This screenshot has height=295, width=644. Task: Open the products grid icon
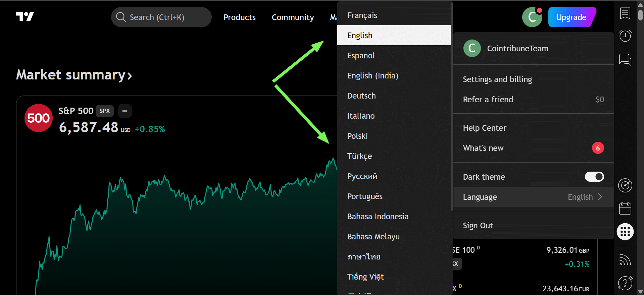625,232
